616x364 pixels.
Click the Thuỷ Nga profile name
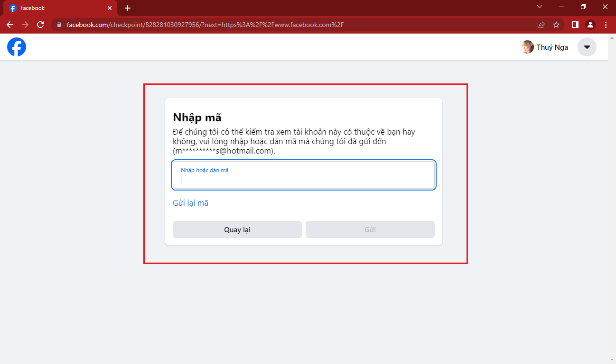point(552,47)
